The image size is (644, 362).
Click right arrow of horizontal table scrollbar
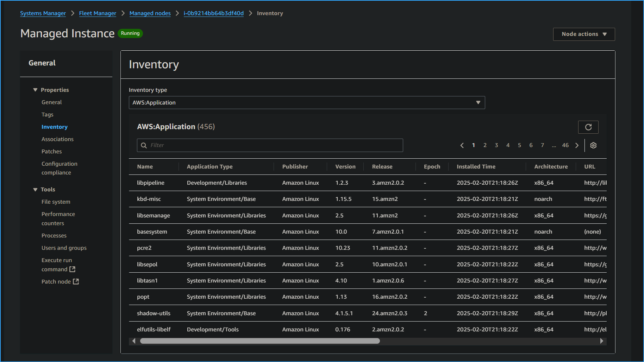pyautogui.click(x=602, y=341)
